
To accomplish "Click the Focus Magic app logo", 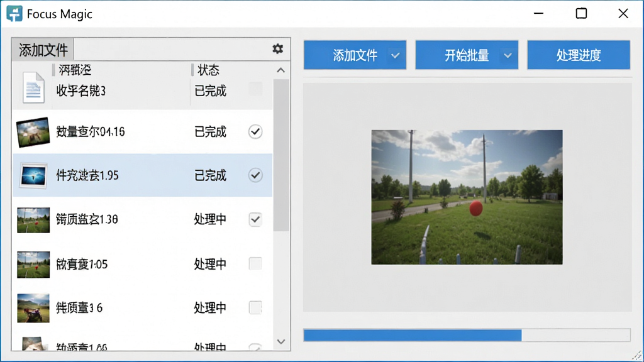I will tap(14, 14).
